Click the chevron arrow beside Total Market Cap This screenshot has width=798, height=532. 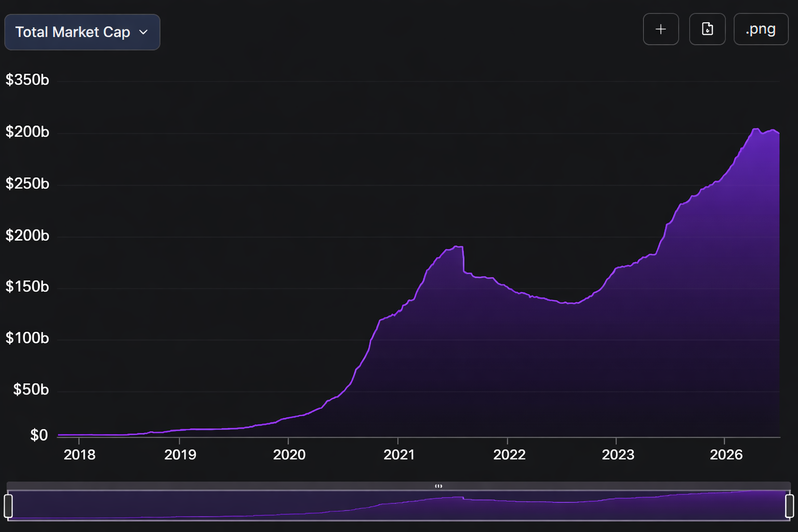(143, 32)
